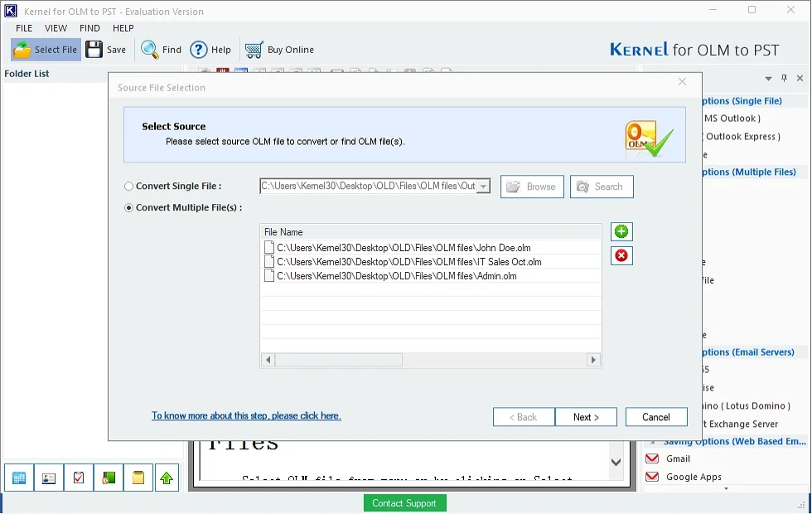Screen dimensions: 812x514
Task: Open Help from the question mark icon
Action: (x=198, y=50)
